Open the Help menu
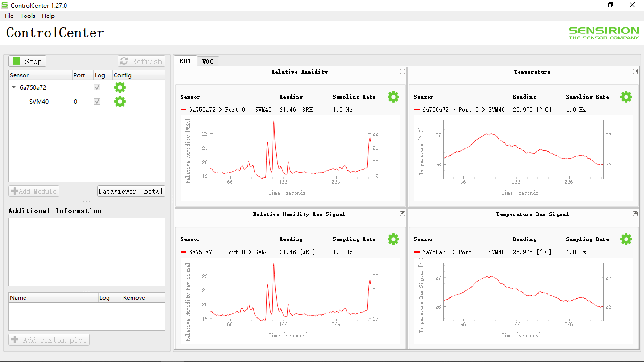This screenshot has width=644, height=362. 48,16
